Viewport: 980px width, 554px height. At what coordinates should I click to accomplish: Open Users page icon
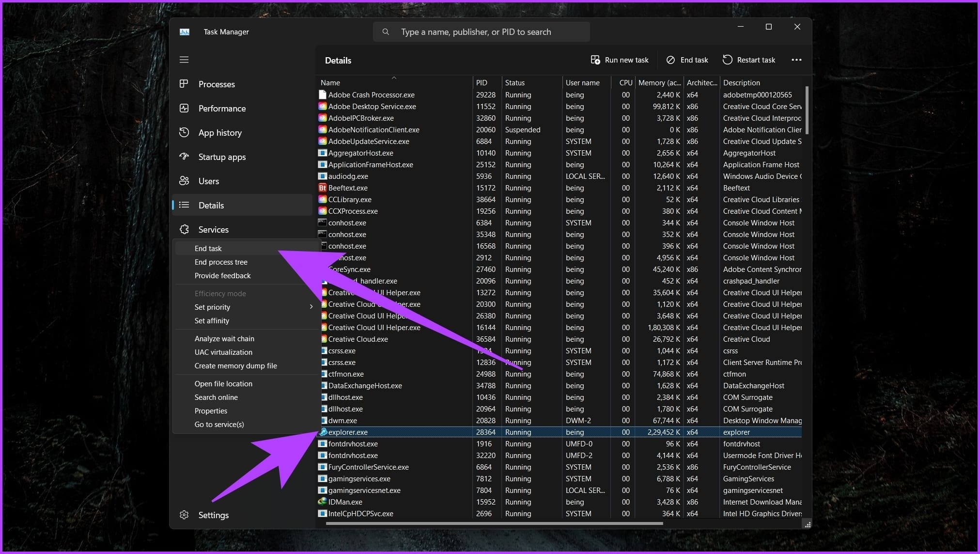tap(184, 181)
